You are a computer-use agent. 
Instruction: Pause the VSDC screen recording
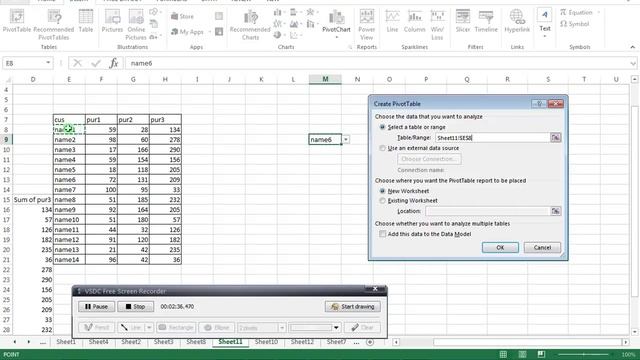click(96, 307)
